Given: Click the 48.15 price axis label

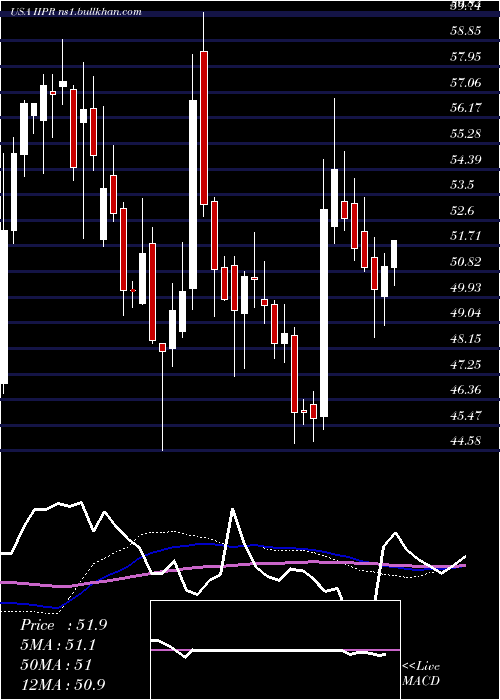Looking at the screenshot, I should (x=467, y=338).
